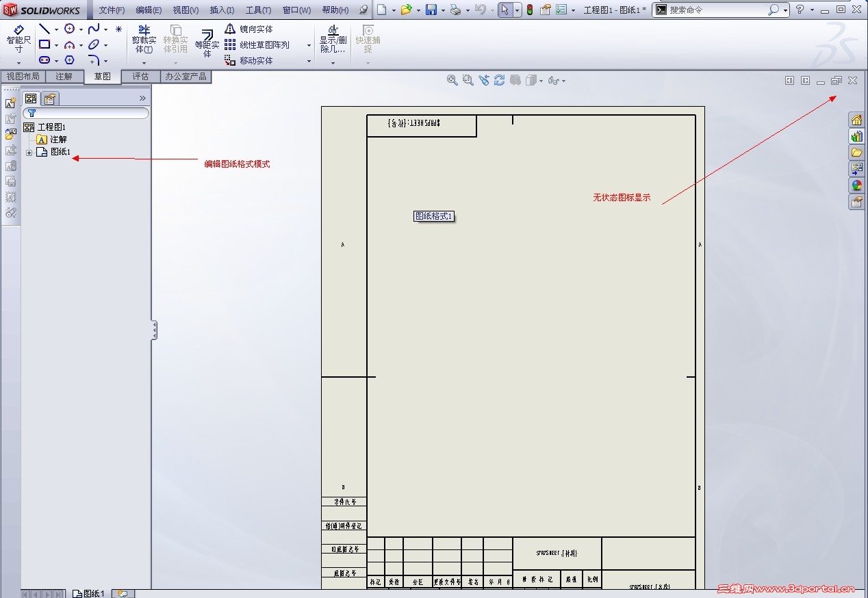Open the 窗口(W) menu
This screenshot has height=598, width=868.
tap(296, 10)
